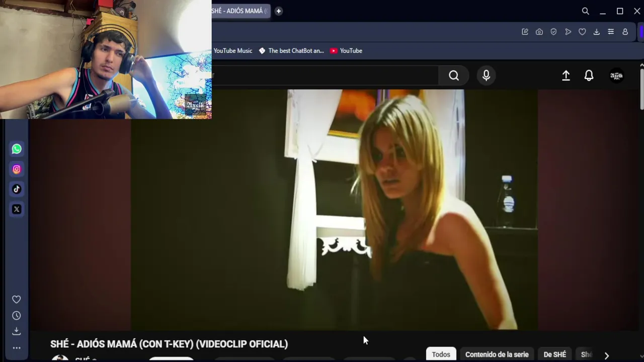Open the privacy shield icon
Image resolution: width=644 pixels, height=362 pixels.
pos(553,32)
